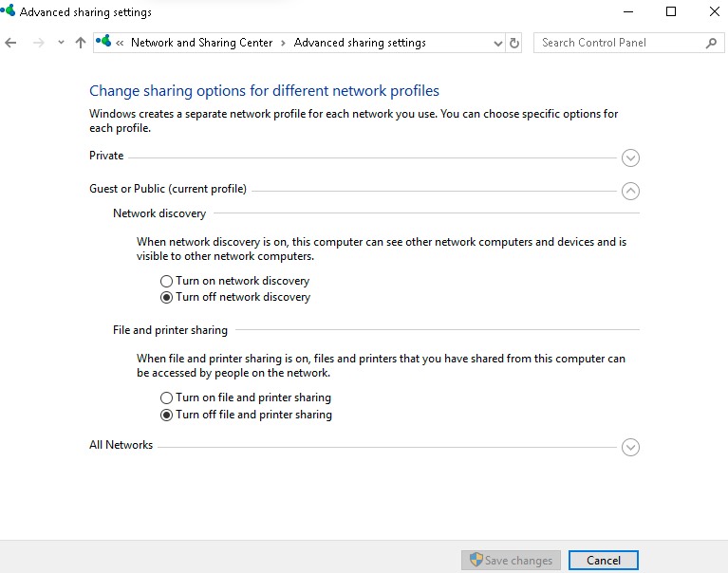Go up one level with Up arrow
This screenshot has width=728, height=573.
click(81, 43)
